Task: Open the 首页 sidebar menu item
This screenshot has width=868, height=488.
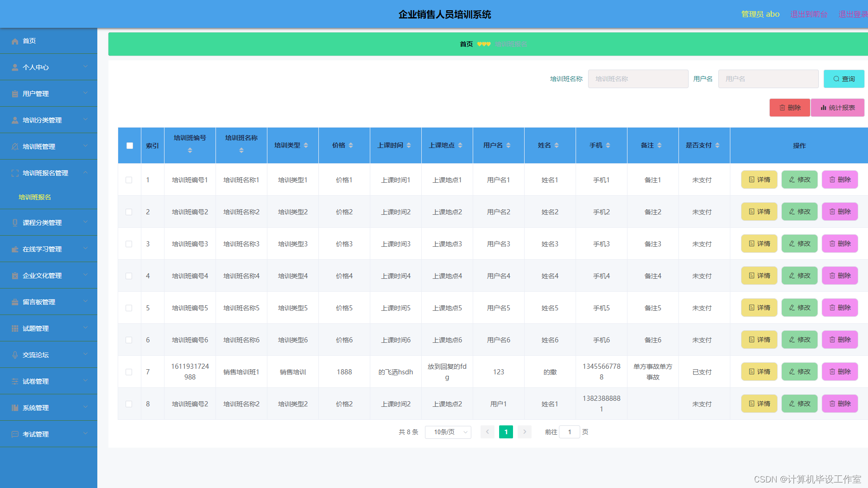Action: 49,41
